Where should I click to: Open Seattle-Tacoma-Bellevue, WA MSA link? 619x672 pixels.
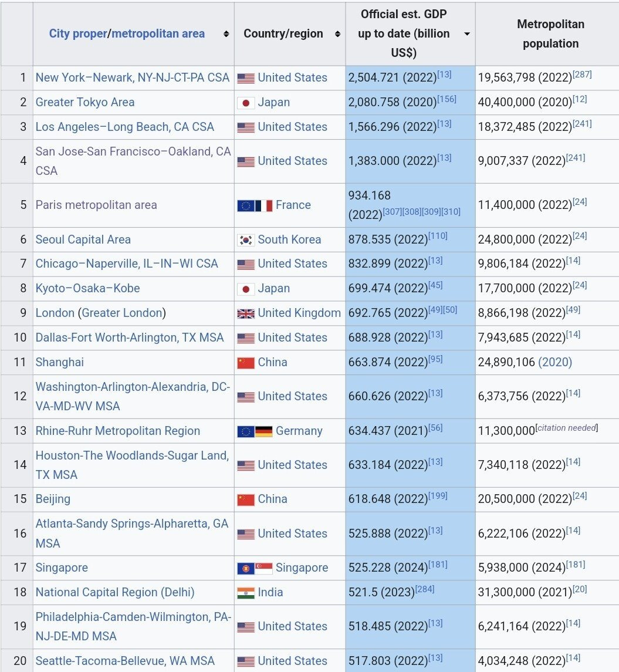click(125, 661)
